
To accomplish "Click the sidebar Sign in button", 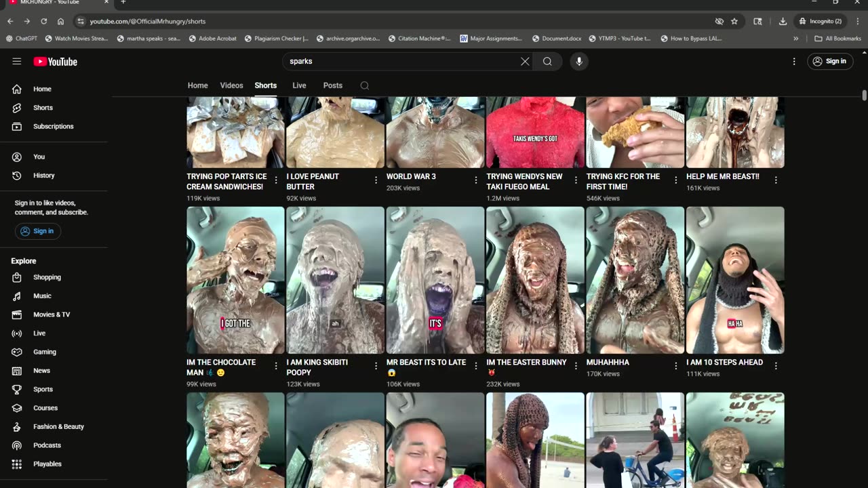I will [38, 231].
